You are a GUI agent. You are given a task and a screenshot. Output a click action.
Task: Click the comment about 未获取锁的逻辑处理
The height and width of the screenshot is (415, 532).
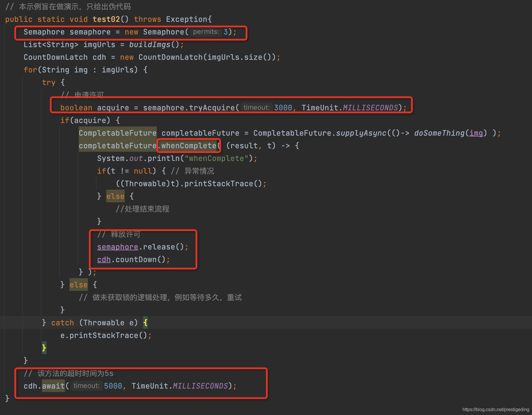pyautogui.click(x=160, y=297)
